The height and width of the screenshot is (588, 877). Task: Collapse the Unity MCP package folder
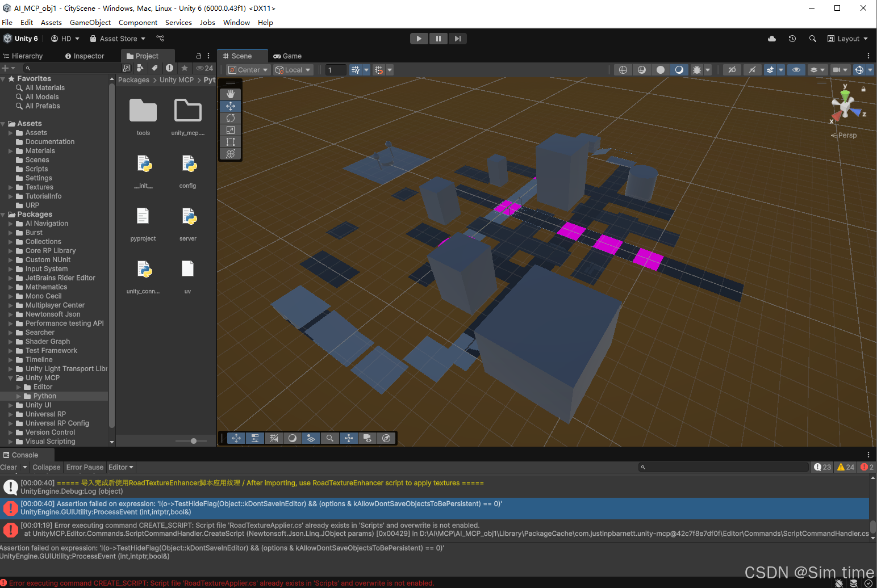click(11, 378)
